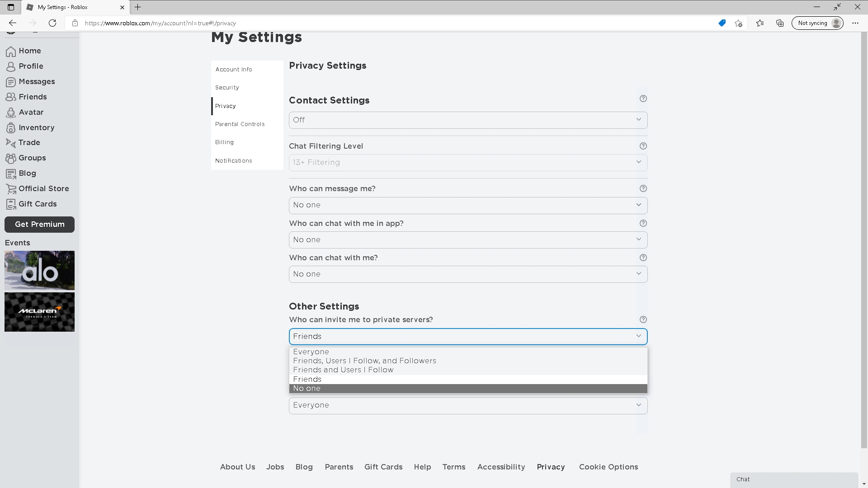Open the Blog sidebar icon
Screen dimensions: 868x488
coord(11,174)
